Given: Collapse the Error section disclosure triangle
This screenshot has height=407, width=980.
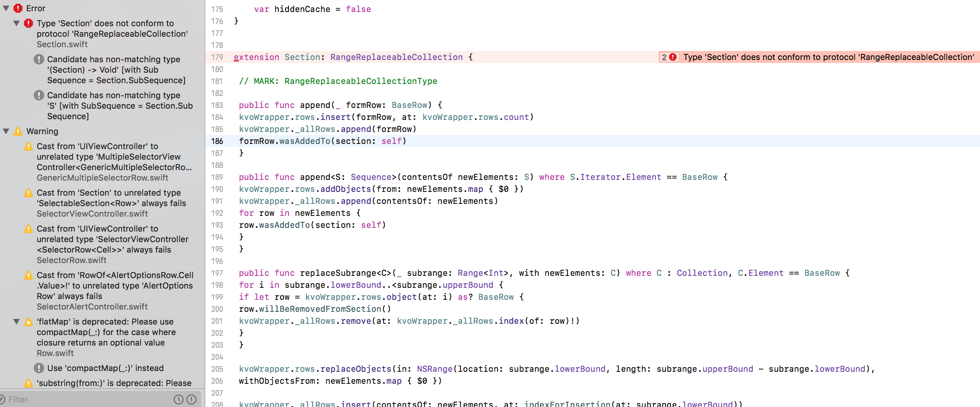Looking at the screenshot, I should coord(6,8).
